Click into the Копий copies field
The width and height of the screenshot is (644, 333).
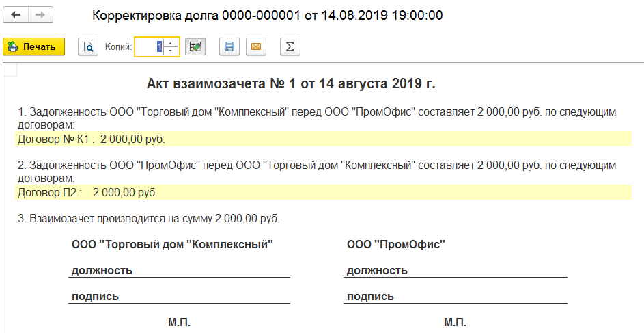149,47
